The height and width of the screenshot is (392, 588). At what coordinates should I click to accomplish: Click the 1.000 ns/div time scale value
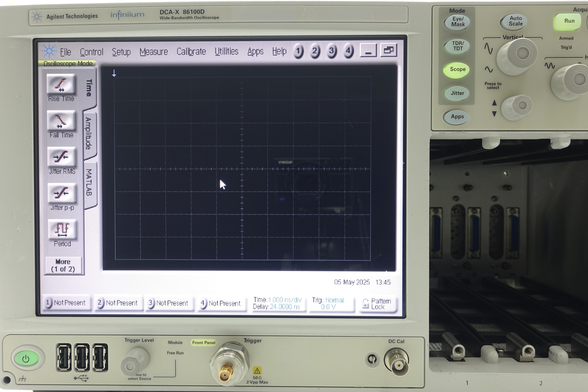pos(285,300)
